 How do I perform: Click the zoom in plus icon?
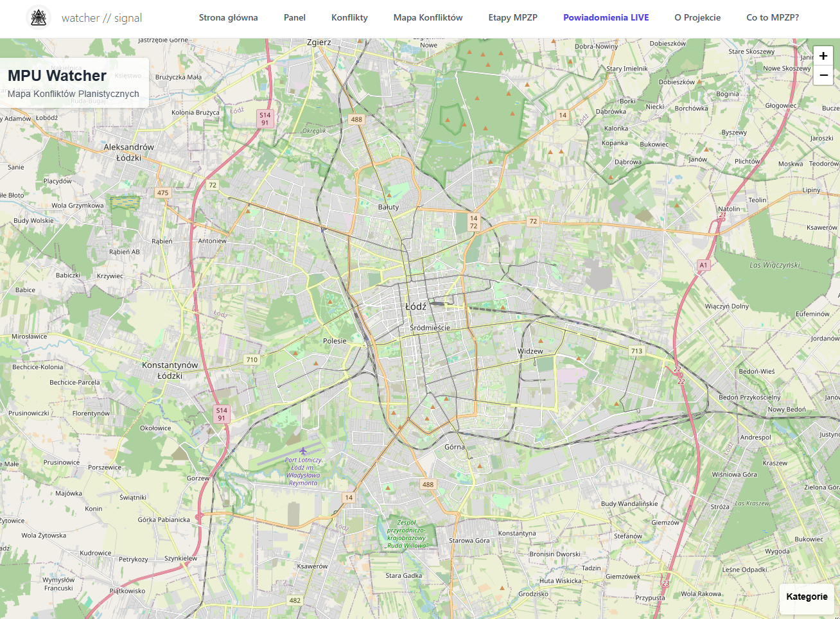[x=823, y=56]
